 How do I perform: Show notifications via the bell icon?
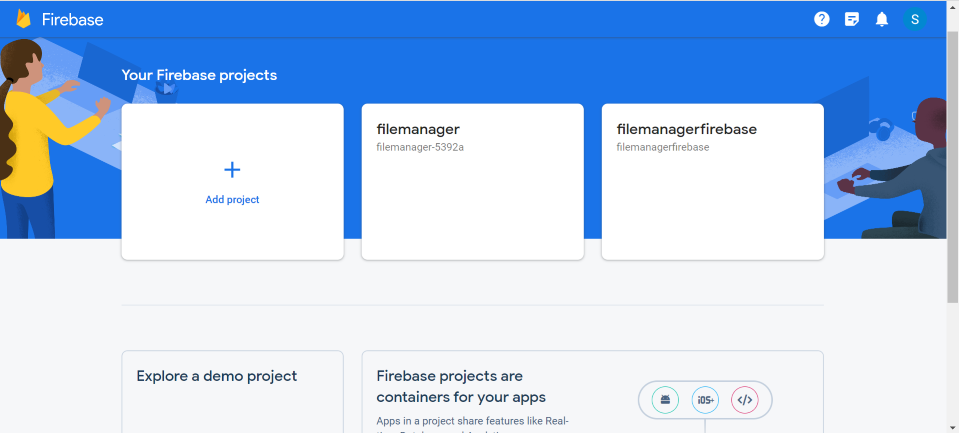[x=881, y=20]
